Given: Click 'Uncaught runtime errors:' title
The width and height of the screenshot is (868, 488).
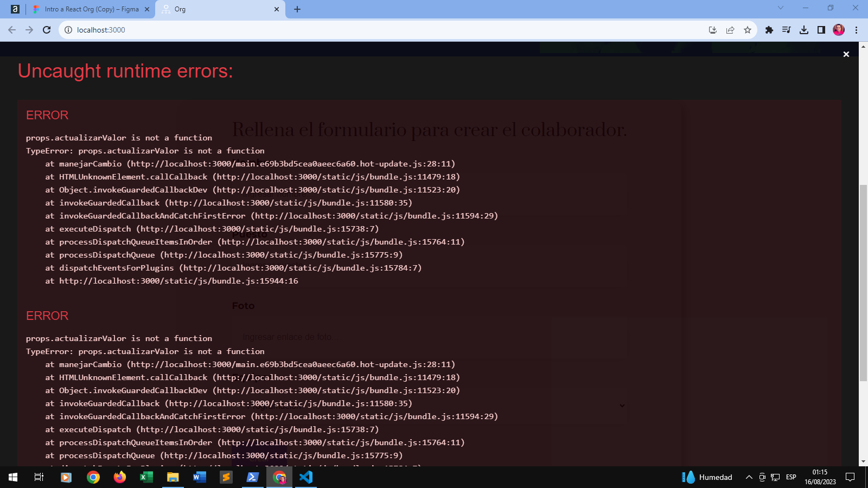Looking at the screenshot, I should pyautogui.click(x=125, y=71).
